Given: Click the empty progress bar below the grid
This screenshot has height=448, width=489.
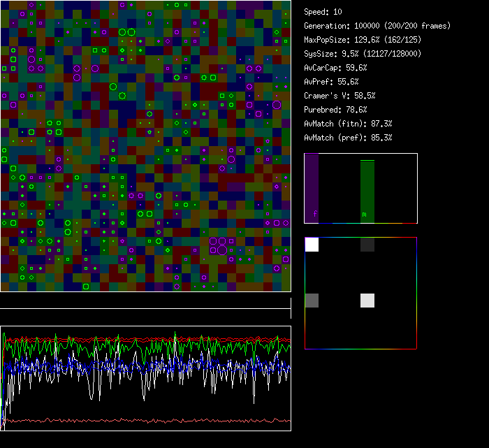Looking at the screenshot, I should point(145,301).
